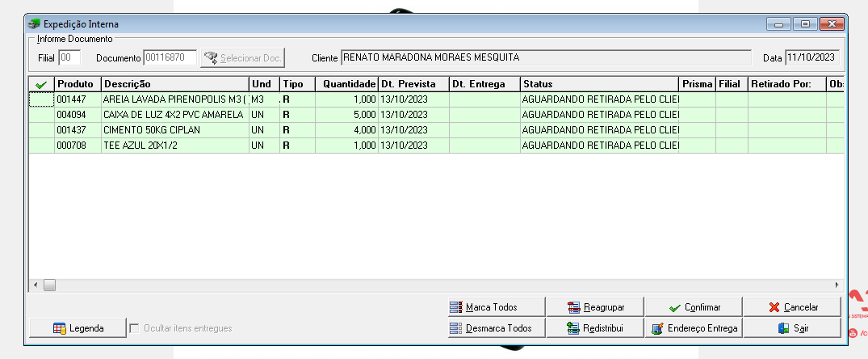Click the Desmarca Todos button
This screenshot has height=359, width=868.
pyautogui.click(x=497, y=328)
